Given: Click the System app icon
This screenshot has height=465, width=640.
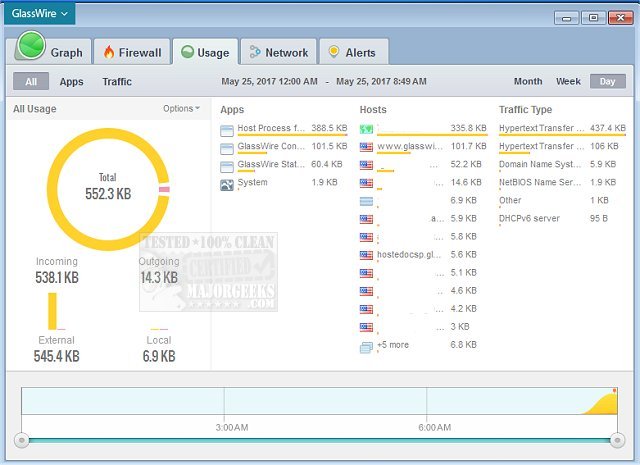Looking at the screenshot, I should coord(227,185).
